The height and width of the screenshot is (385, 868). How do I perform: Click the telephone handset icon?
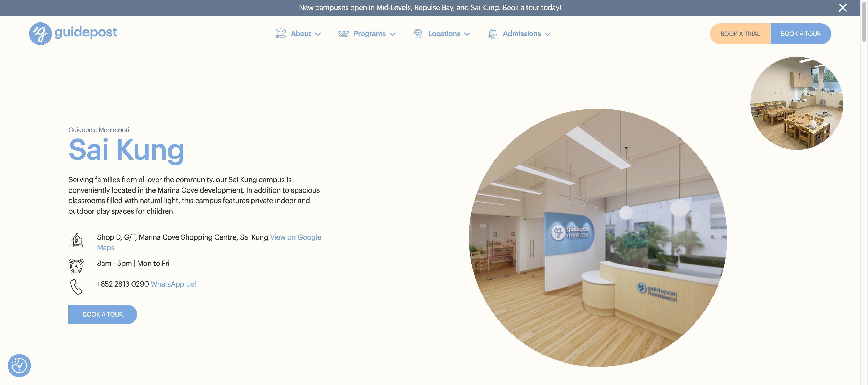click(x=76, y=287)
